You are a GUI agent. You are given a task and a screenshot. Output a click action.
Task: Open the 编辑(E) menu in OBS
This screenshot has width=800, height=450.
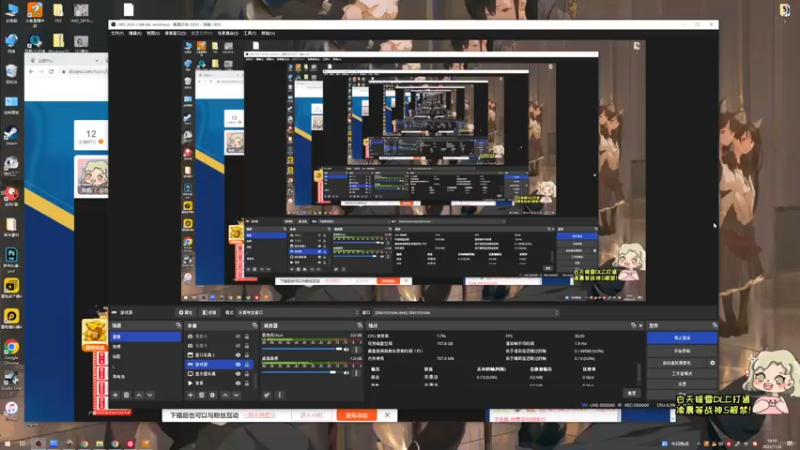135,33
